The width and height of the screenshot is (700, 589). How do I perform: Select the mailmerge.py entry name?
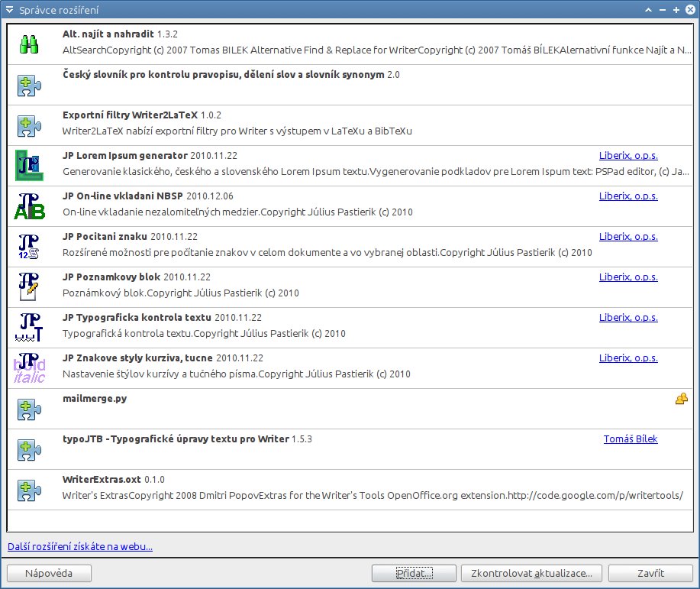point(95,399)
